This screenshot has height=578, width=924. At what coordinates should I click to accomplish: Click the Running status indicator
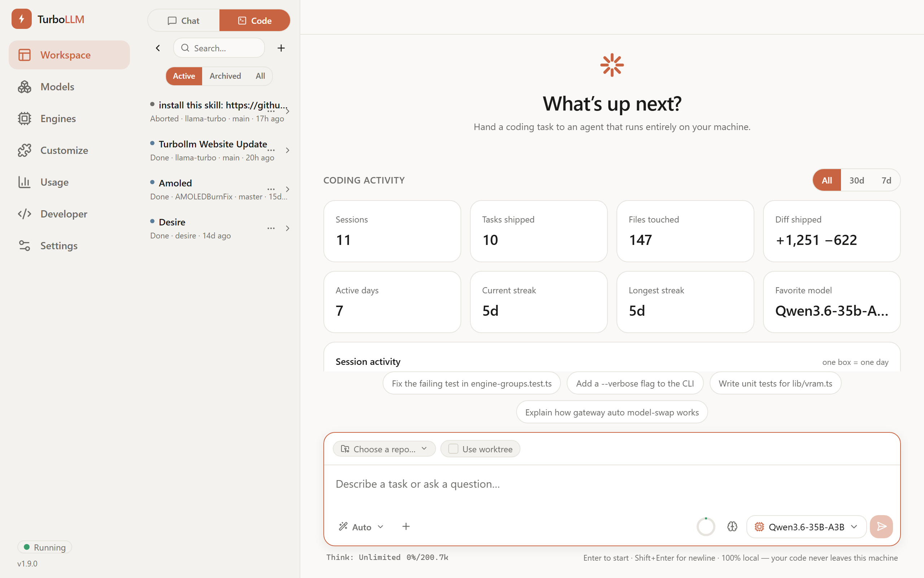[x=45, y=547]
